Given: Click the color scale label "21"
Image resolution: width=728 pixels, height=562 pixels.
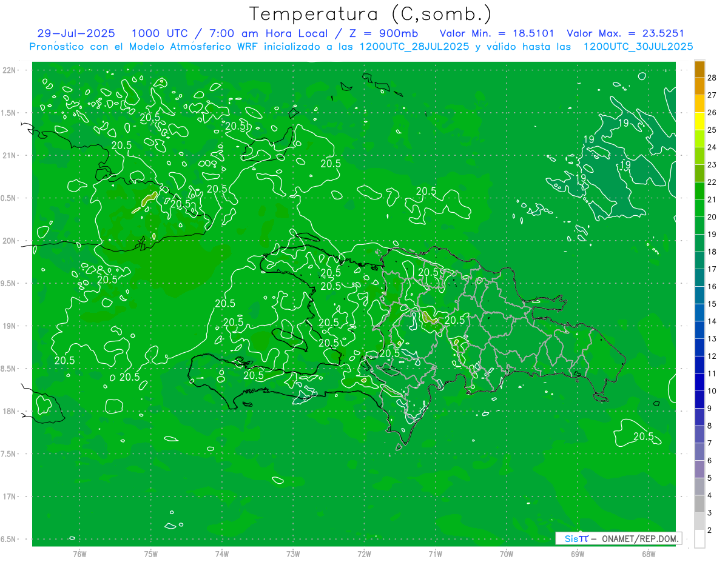Looking at the screenshot, I should tap(712, 199).
